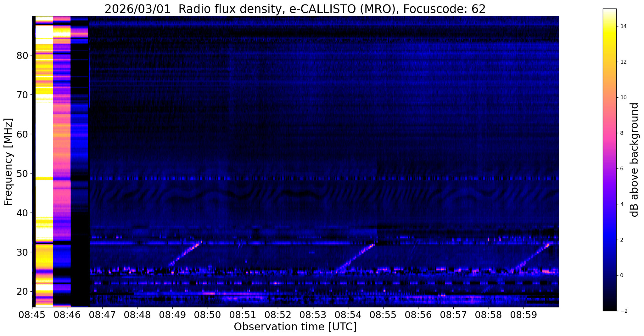Click the 08:46 time tick label
The height and width of the screenshot is (336, 644).
[x=67, y=315]
